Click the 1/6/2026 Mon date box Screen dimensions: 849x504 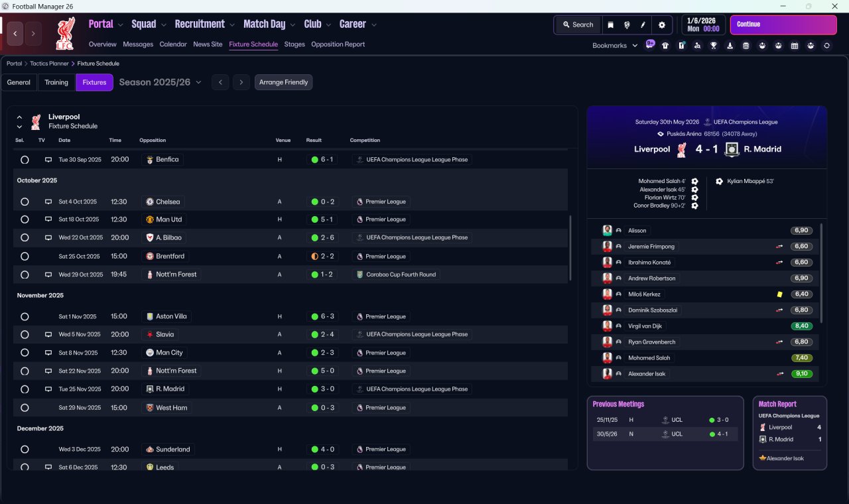coord(703,25)
